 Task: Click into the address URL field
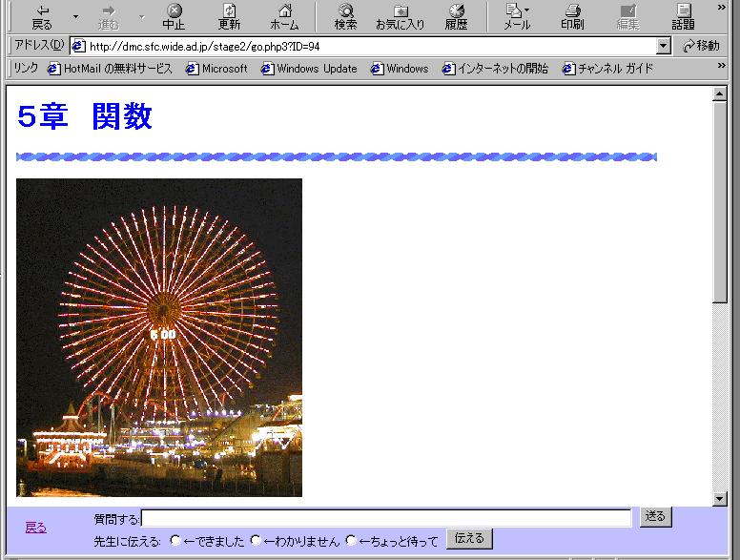[x=370, y=47]
